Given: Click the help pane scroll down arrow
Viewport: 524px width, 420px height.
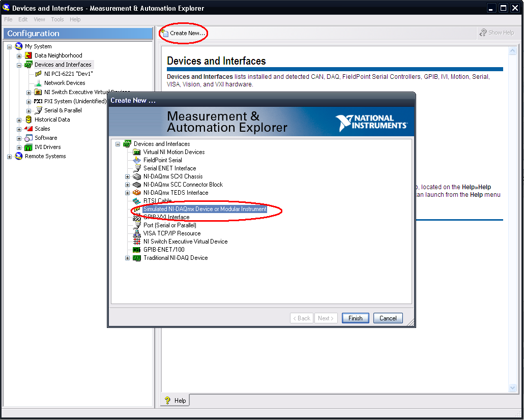Looking at the screenshot, I should click(x=512, y=387).
